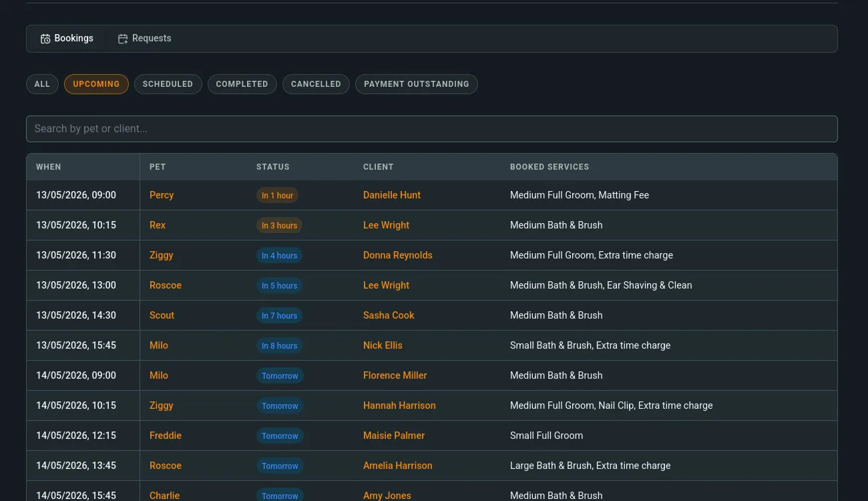Open Roscoe link in 13/05 13:00 row
Screen dimensions: 868x501
pyautogui.click(x=166, y=285)
